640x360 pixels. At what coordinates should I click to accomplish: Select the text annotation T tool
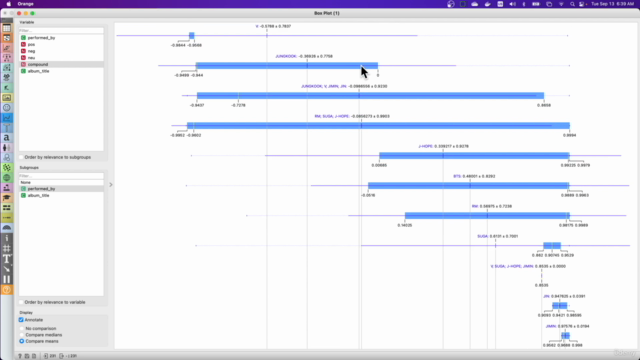tap(7, 259)
